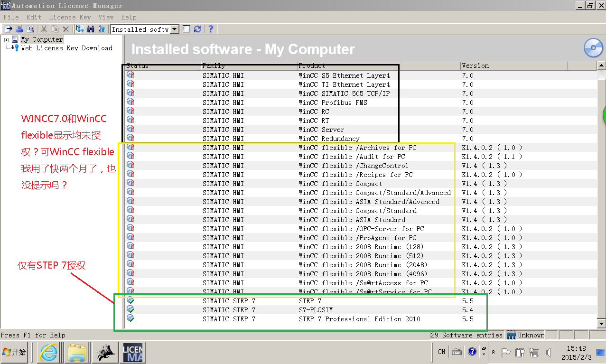The height and width of the screenshot is (364, 606).
Task: Click the license key filter toolbar icon
Action: [x=101, y=29]
